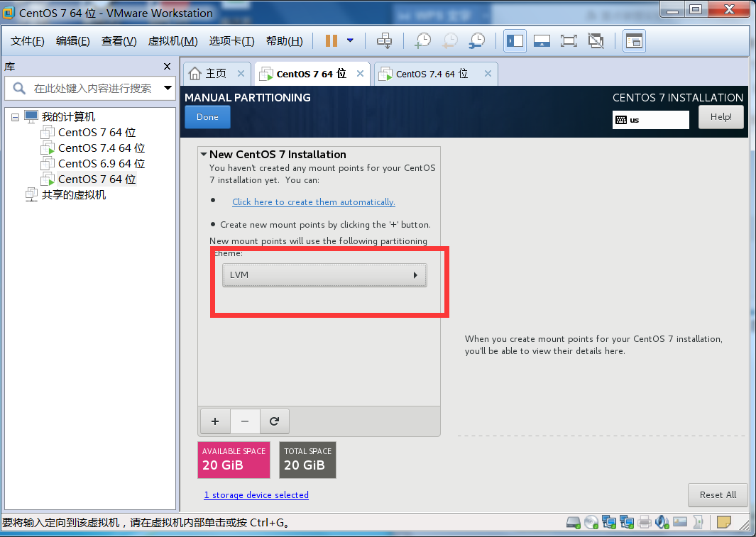Viewport: 756px width, 537px height.
Task: Take a snapshot of the virtual machine
Action: pos(423,41)
